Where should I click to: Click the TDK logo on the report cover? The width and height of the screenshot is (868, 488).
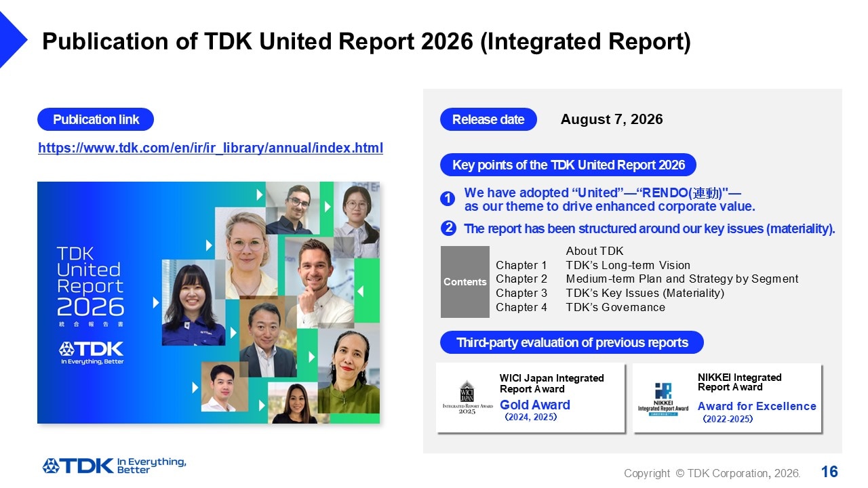pos(92,349)
